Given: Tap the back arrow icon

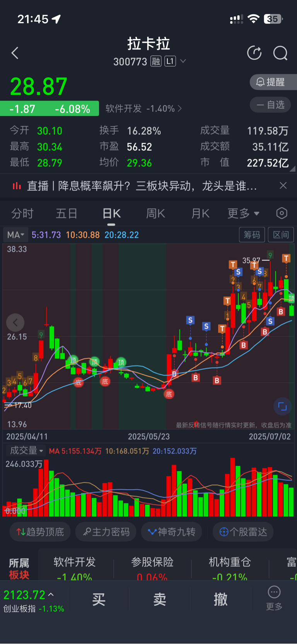Looking at the screenshot, I should tap(15, 53).
